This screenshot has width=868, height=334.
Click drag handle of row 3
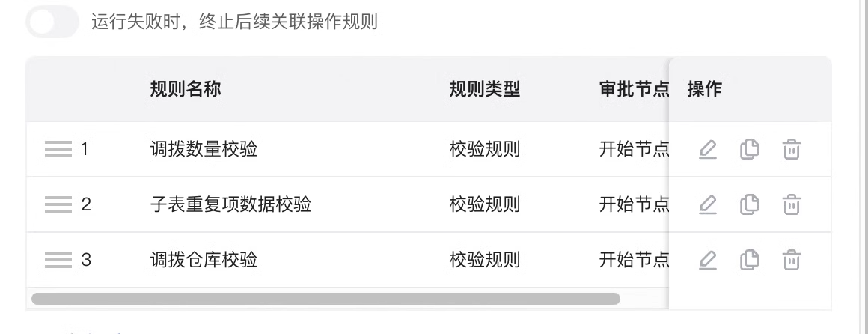click(58, 260)
